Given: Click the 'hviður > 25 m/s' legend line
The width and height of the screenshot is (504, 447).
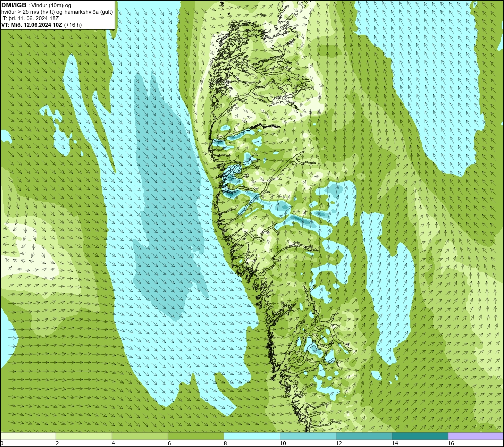Looking at the screenshot, I should (x=57, y=12).
